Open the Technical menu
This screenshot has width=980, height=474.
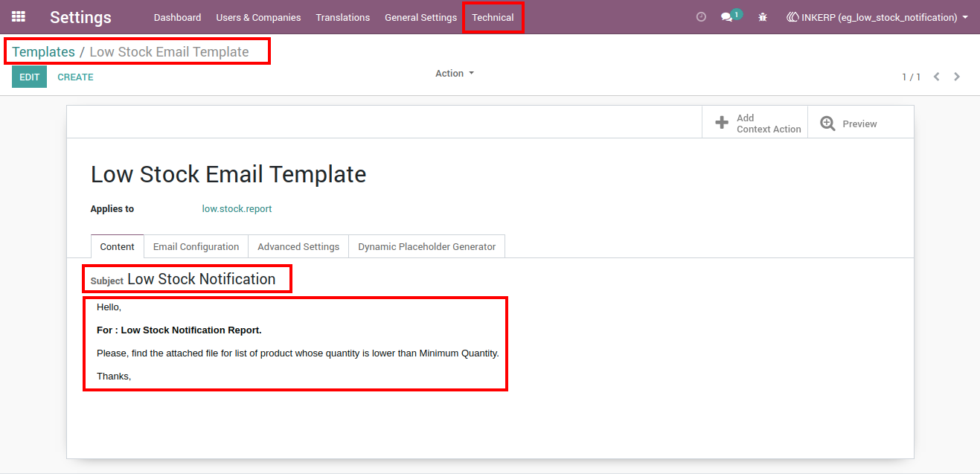coord(493,17)
